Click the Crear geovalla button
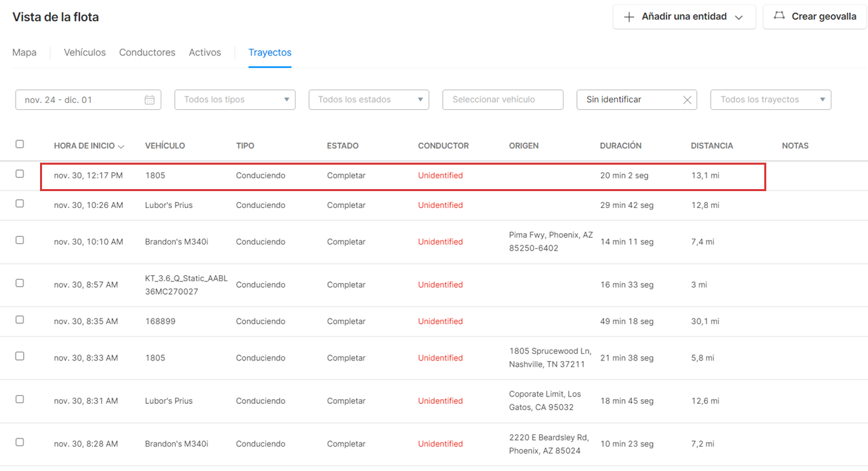The width and height of the screenshot is (868, 471). (815, 17)
